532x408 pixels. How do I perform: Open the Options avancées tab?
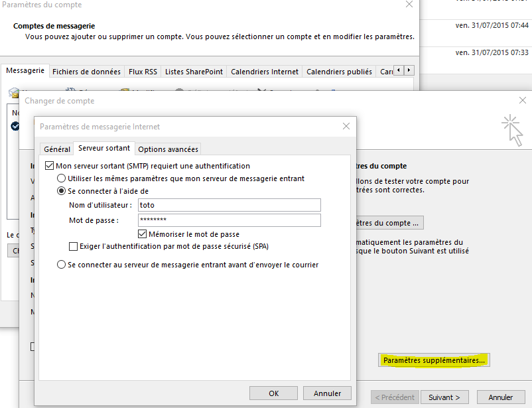click(x=168, y=149)
